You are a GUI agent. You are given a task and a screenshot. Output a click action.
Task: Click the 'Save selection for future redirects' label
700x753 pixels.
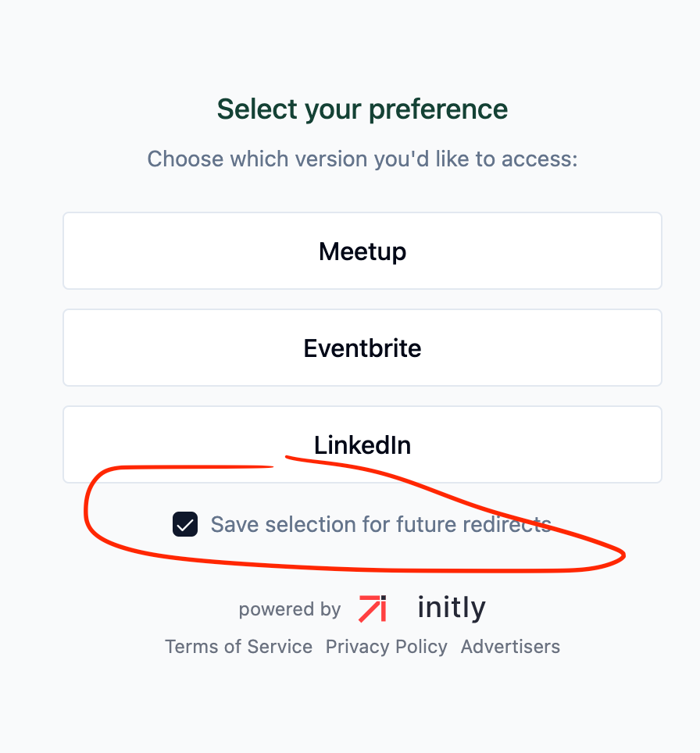[381, 524]
